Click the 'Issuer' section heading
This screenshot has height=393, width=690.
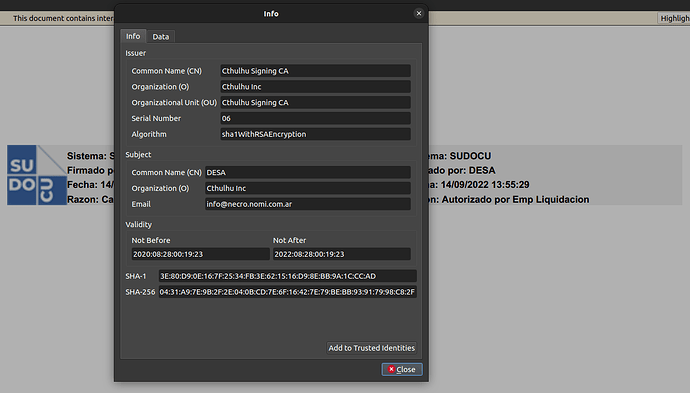(136, 53)
